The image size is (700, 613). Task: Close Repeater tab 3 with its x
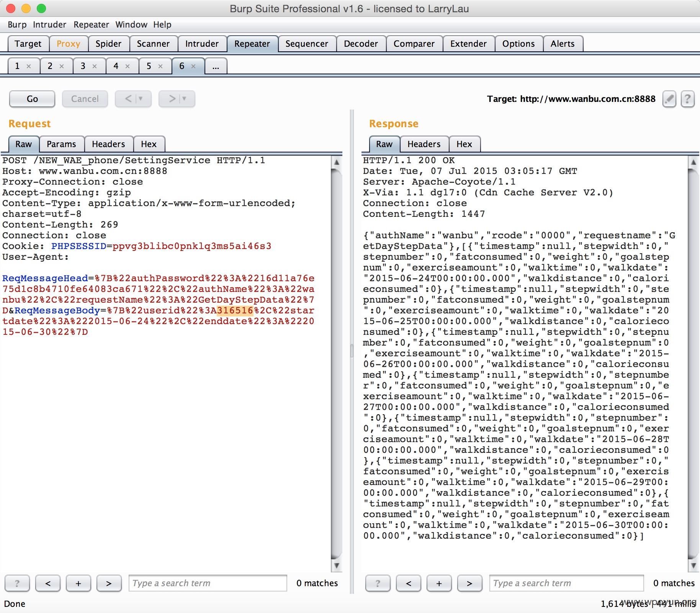tap(94, 66)
